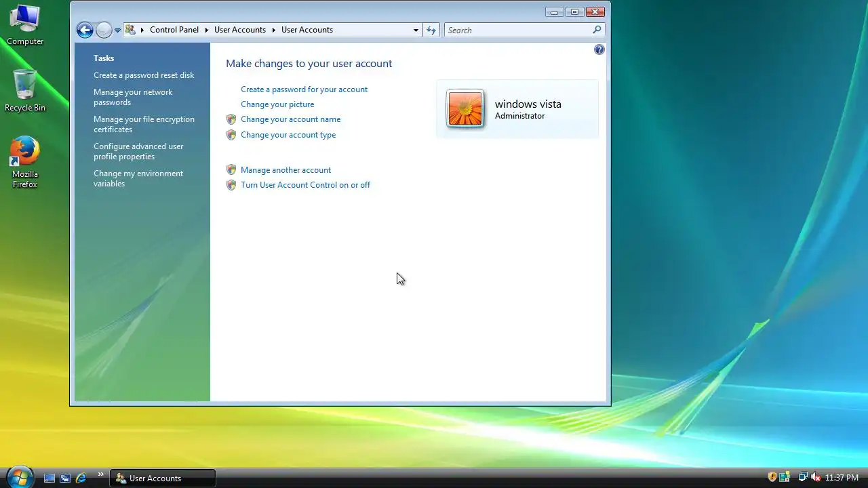This screenshot has height=488, width=868.
Task: Open Manage your network passwords
Action: pyautogui.click(x=133, y=97)
